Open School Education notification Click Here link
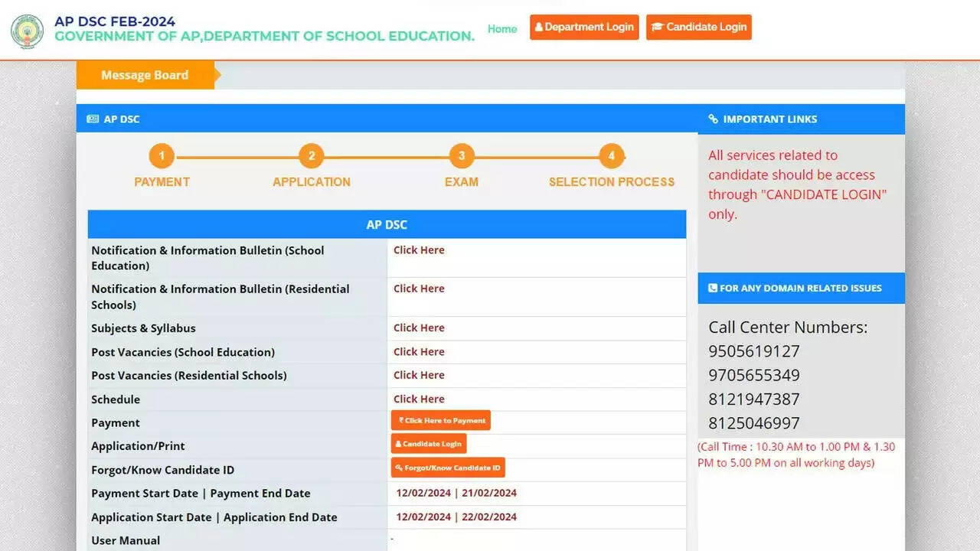This screenshot has height=551, width=980. tap(419, 250)
